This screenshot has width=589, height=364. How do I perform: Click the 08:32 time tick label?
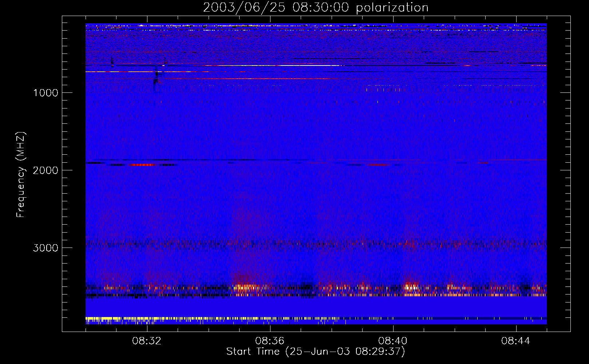(x=147, y=341)
